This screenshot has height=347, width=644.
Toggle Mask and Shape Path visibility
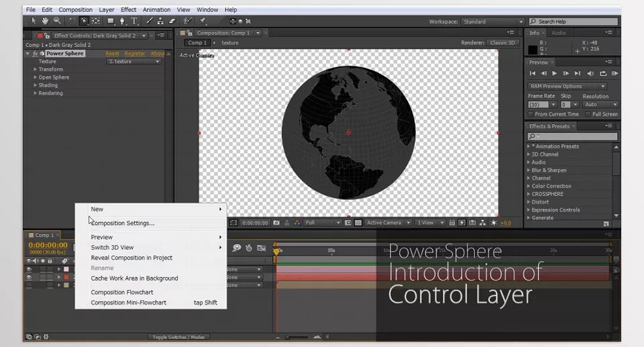coord(233,223)
